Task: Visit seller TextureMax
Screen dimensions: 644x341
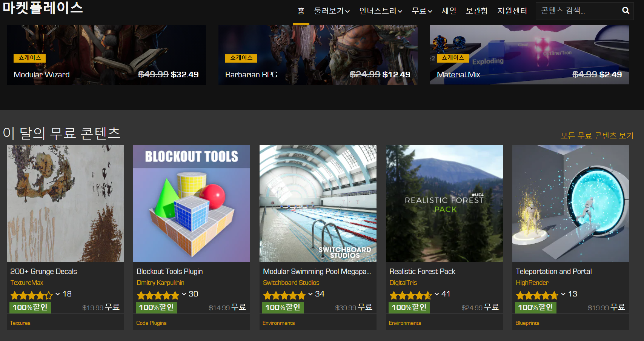Action: click(27, 283)
